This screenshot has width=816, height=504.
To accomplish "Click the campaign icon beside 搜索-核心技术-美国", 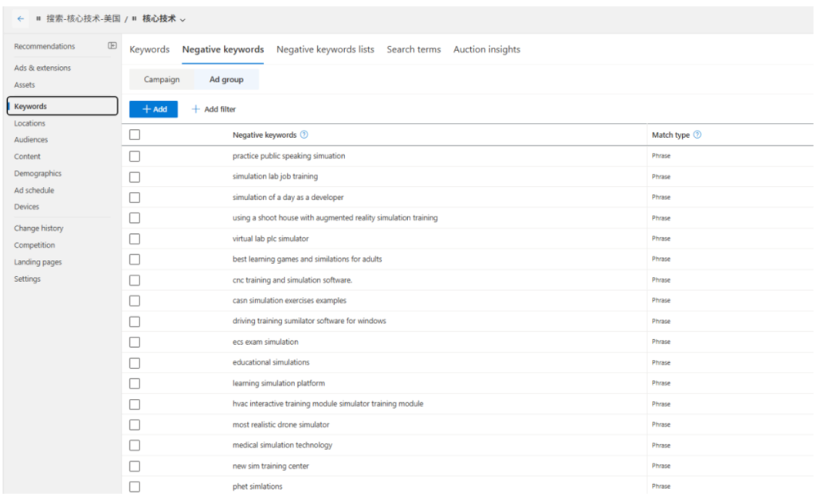I will coord(38,19).
